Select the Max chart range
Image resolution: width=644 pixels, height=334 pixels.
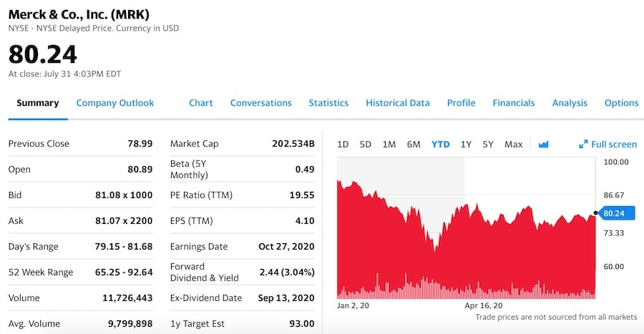(513, 144)
